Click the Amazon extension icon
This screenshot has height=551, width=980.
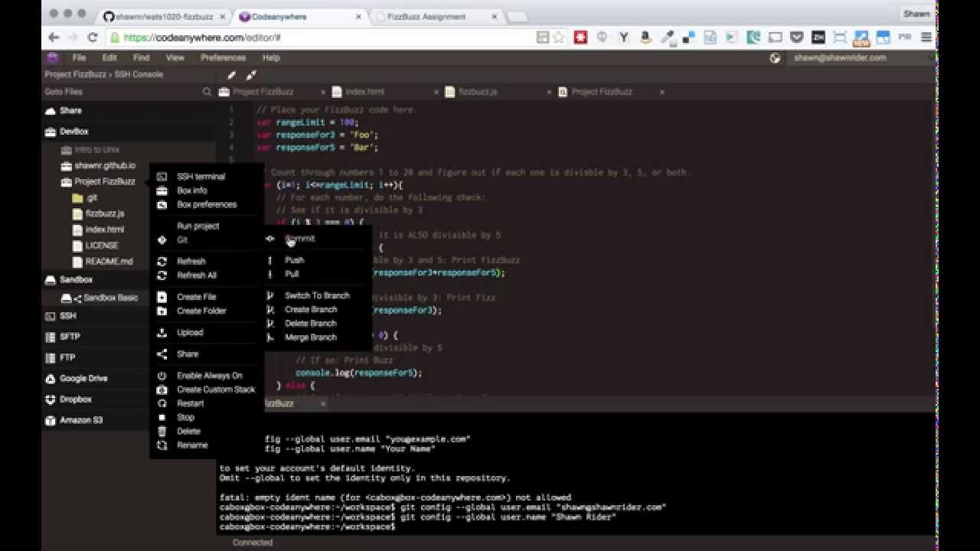[645, 37]
